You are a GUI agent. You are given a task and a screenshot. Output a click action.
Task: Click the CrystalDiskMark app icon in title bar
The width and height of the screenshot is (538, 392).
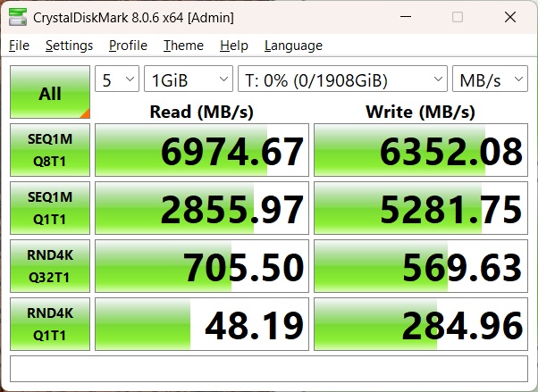coord(17,18)
